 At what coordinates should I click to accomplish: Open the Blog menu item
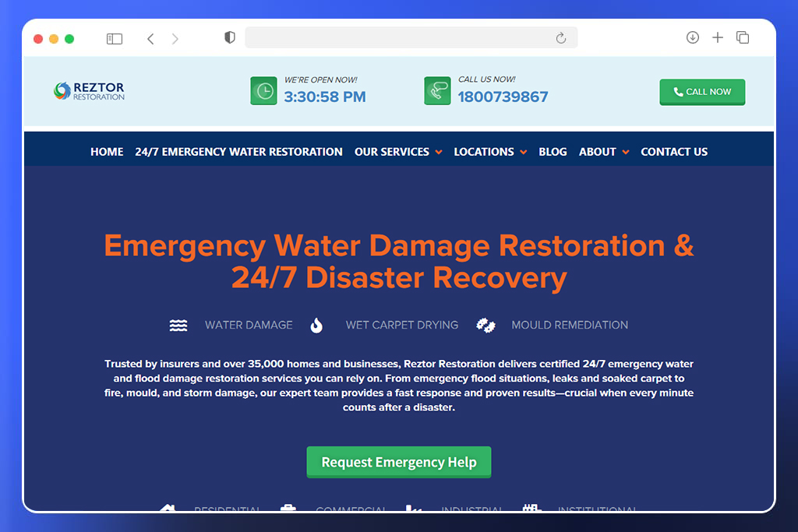[553, 152]
